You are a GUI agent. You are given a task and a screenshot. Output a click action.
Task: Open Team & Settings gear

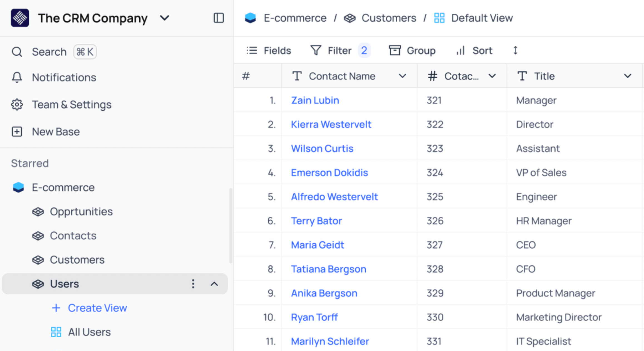tap(17, 105)
